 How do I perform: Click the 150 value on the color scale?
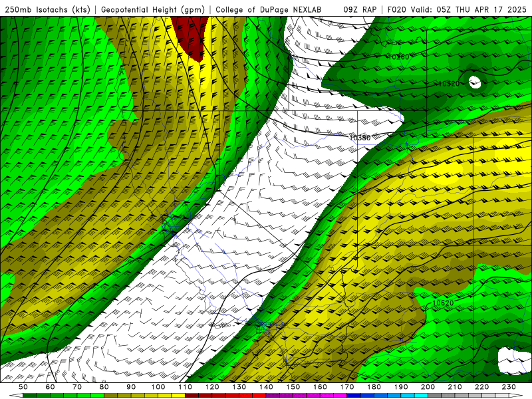coord(293,387)
